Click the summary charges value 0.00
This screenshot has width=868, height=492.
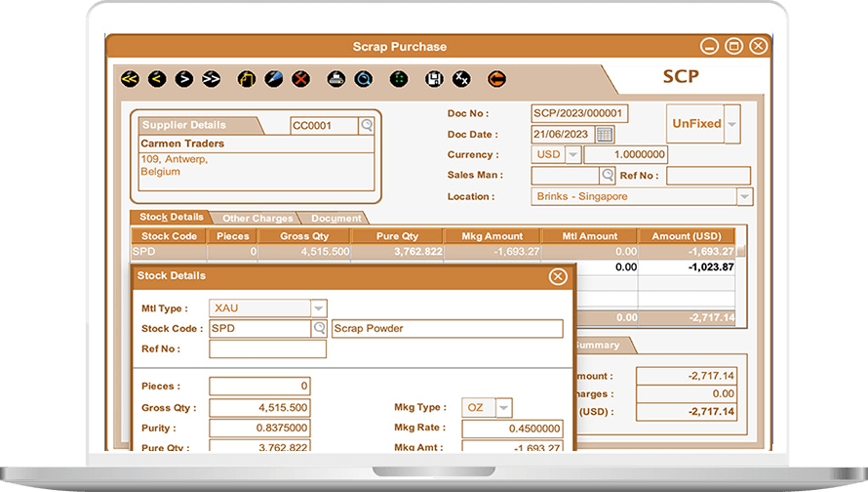pyautogui.click(x=687, y=394)
